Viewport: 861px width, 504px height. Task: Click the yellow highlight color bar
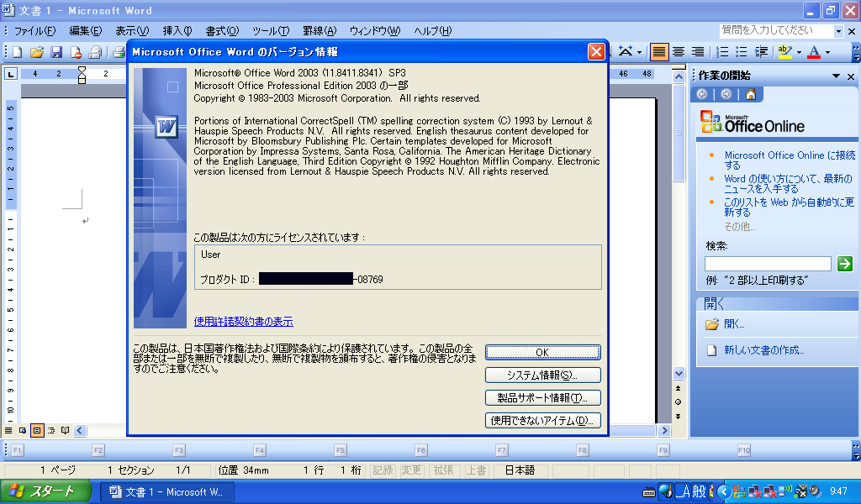tap(784, 58)
